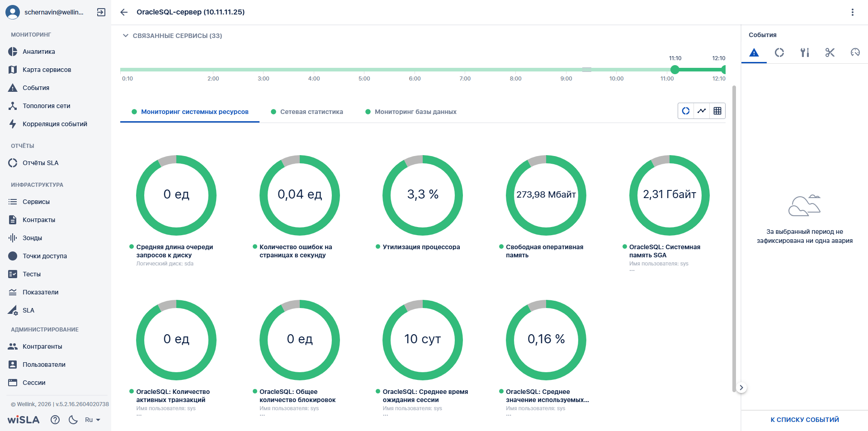Click the К СПИСКУ СОБЫТИЙ link

tap(805, 420)
